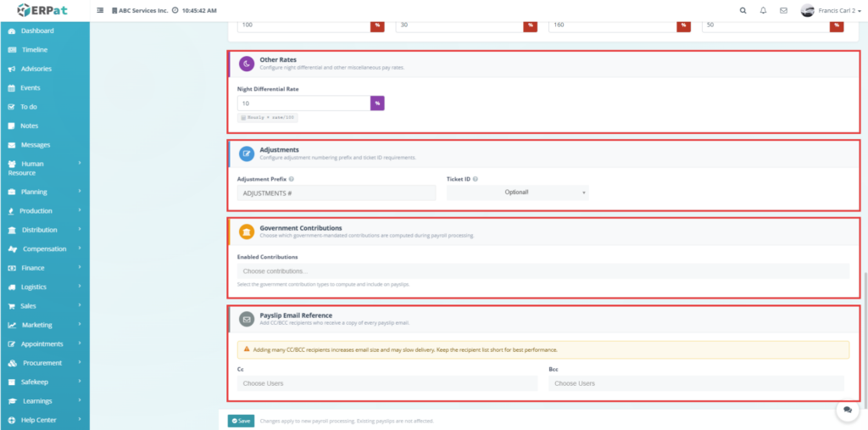Click the Enabled Contributions selection field

tap(543, 271)
